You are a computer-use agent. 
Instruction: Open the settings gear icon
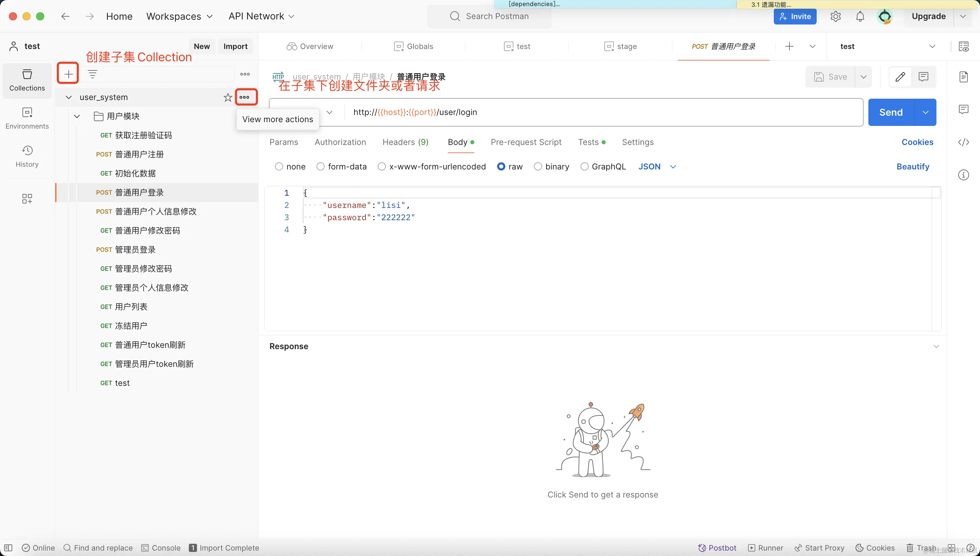835,16
